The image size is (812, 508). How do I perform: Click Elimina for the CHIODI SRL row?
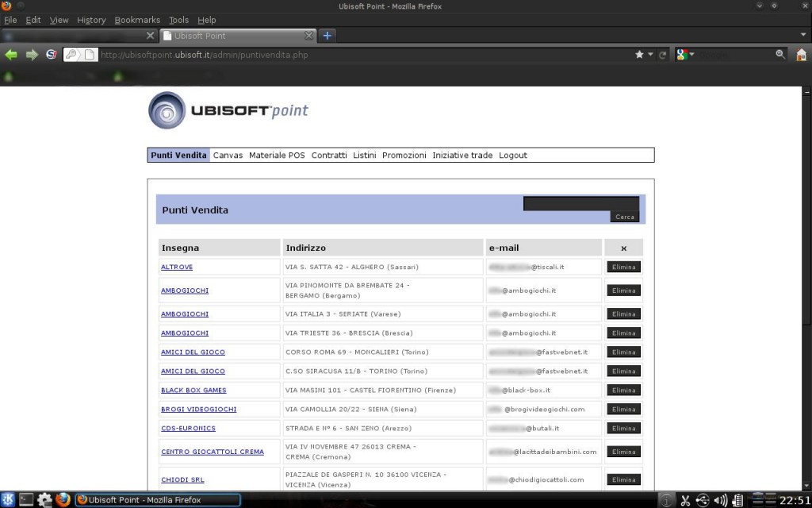click(x=623, y=479)
